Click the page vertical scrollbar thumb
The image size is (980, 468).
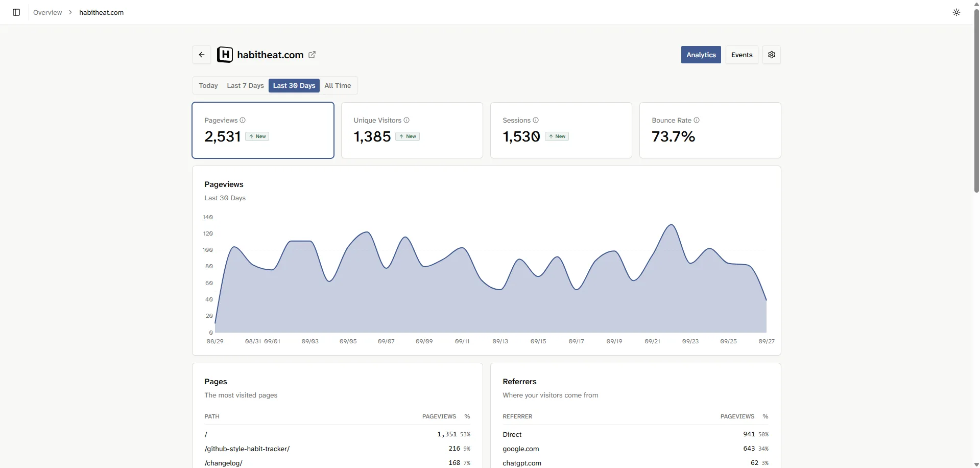tap(976, 100)
